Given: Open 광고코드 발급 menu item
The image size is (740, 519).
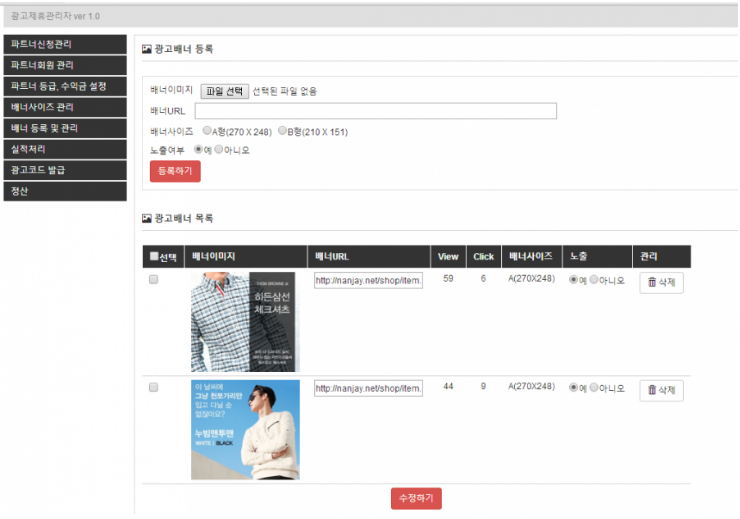Looking at the screenshot, I should 65,171.
